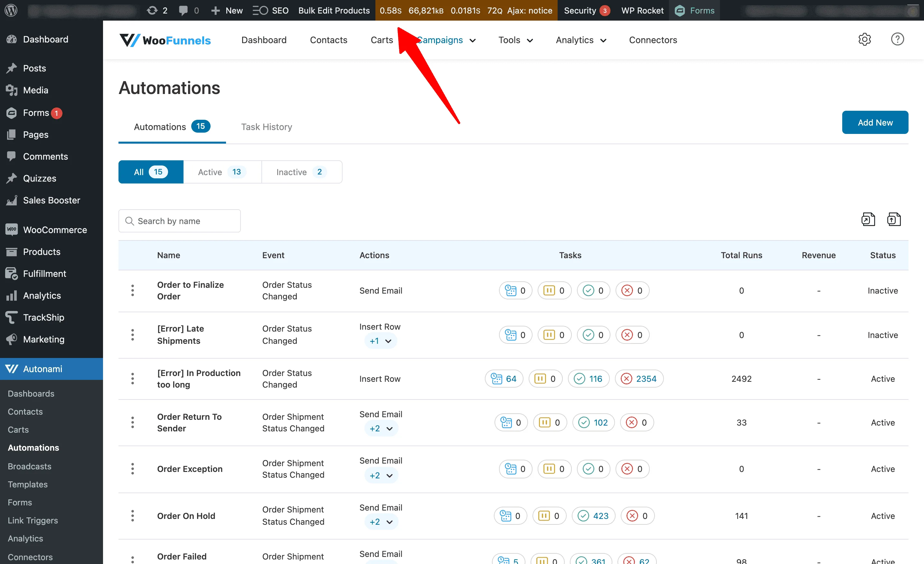Click the import automations icon
The width and height of the screenshot is (924, 564).
(x=894, y=219)
